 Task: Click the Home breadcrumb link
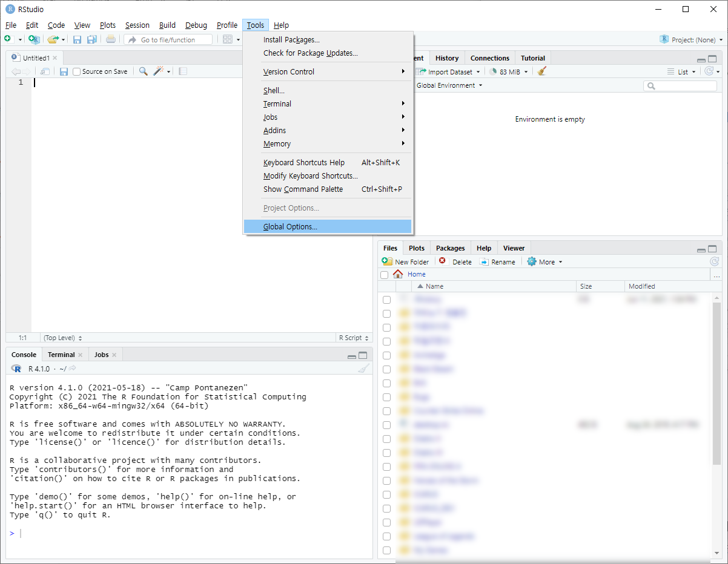pyautogui.click(x=416, y=275)
